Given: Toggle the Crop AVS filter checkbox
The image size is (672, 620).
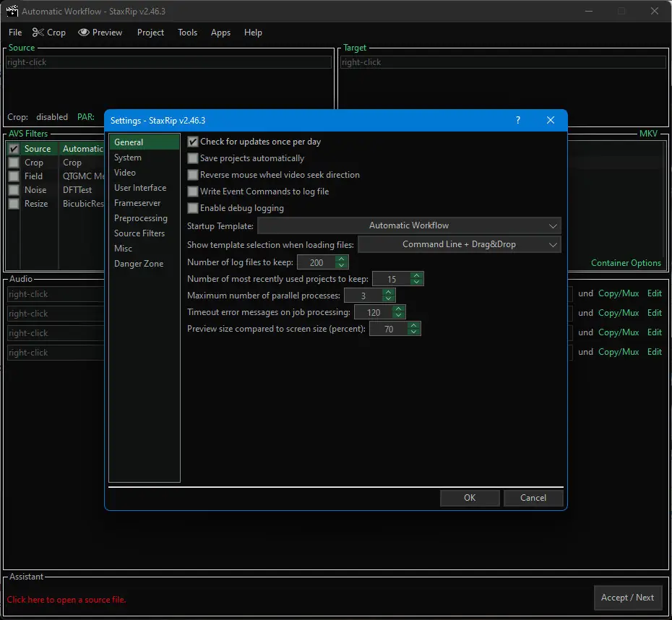Looking at the screenshot, I should pos(14,163).
